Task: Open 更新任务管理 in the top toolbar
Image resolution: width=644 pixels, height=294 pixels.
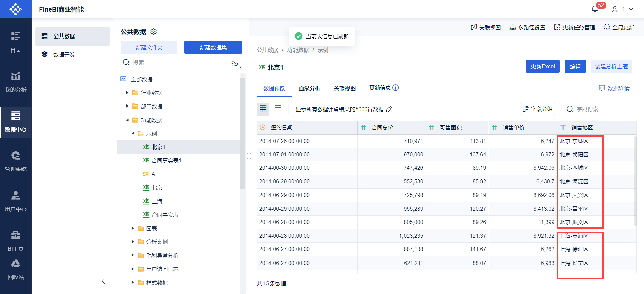Action: pyautogui.click(x=575, y=27)
